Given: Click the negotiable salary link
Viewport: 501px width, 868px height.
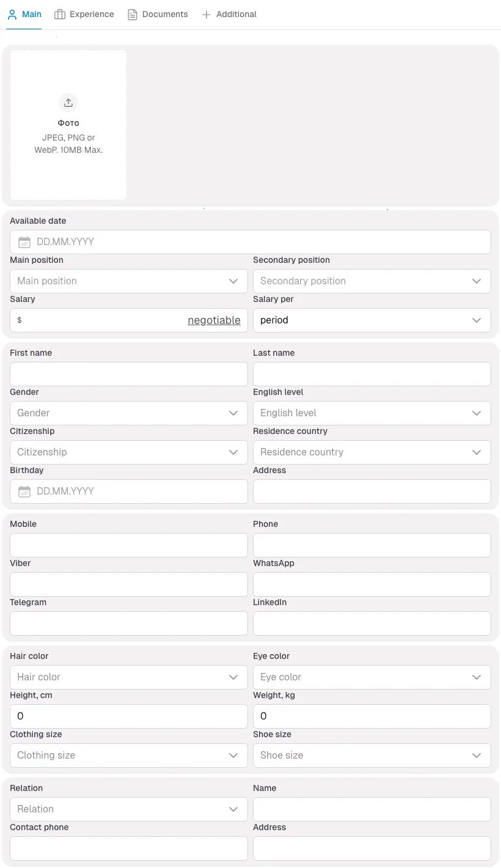Looking at the screenshot, I should pos(214,320).
